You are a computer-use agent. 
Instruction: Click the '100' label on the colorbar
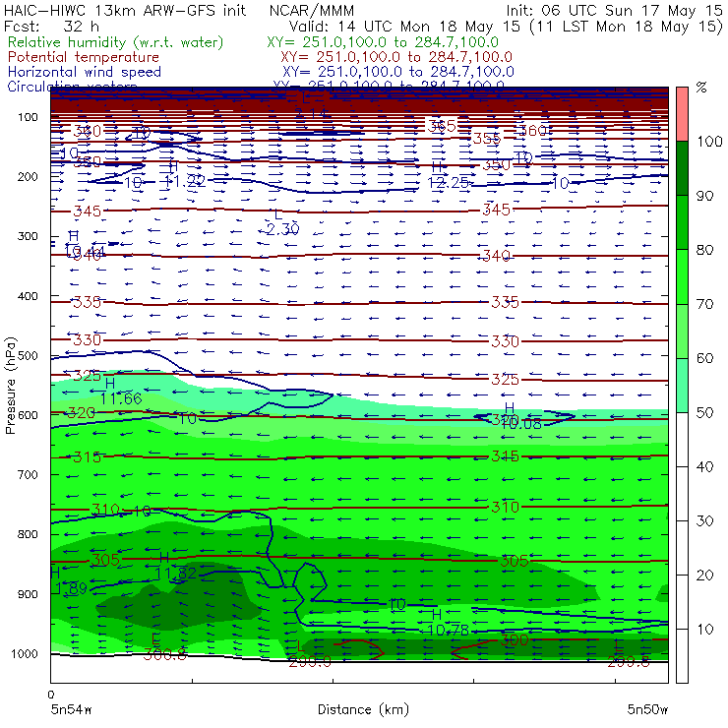tap(709, 141)
